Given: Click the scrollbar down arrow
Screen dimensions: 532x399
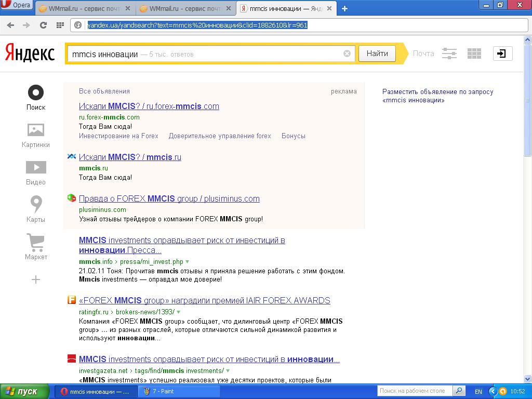Looking at the screenshot, I should (x=527, y=379).
